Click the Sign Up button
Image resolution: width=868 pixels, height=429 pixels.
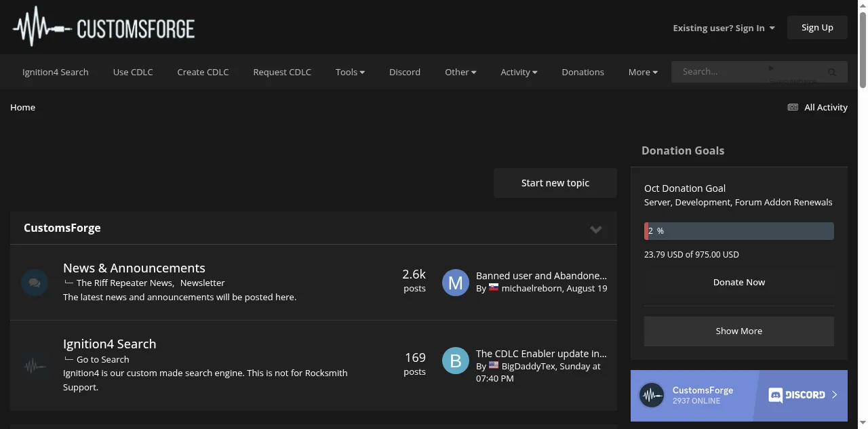pyautogui.click(x=817, y=28)
